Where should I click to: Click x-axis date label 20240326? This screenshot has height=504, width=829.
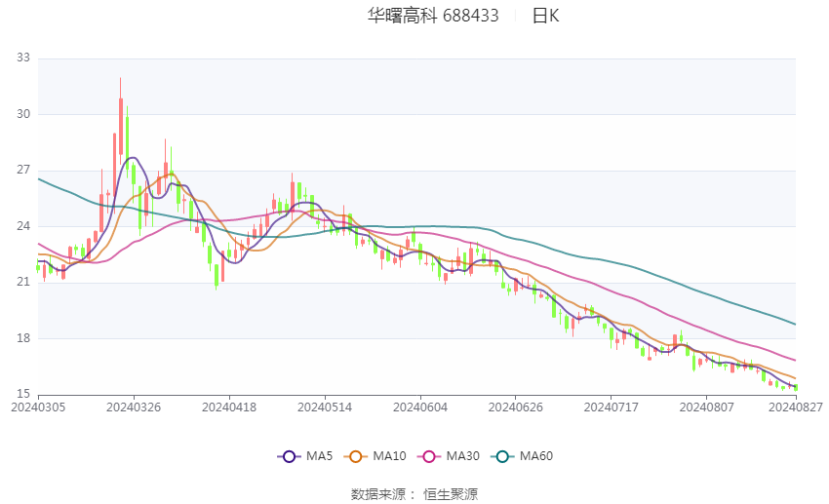coord(134,407)
